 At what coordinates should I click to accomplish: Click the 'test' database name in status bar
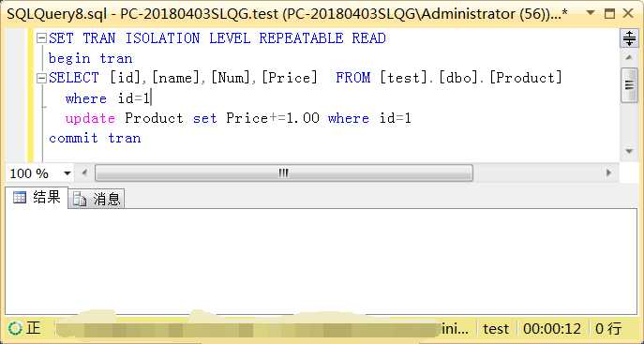point(496,329)
